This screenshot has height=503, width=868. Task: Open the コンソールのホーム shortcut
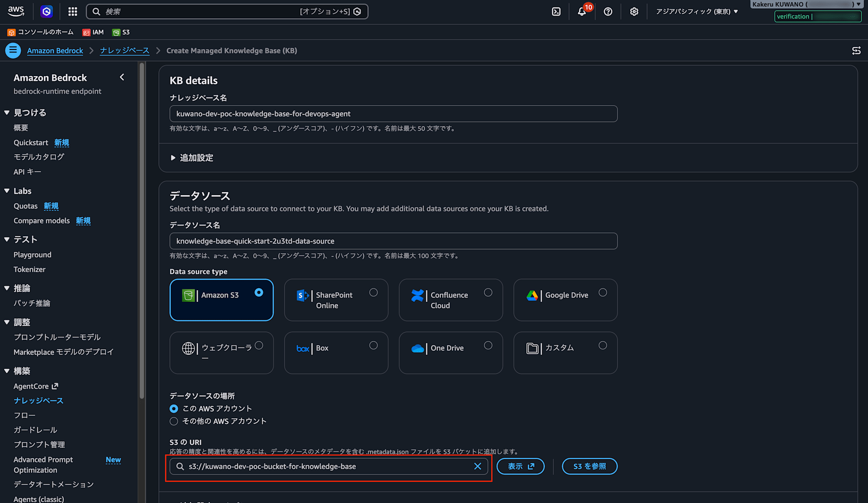pyautogui.click(x=40, y=32)
